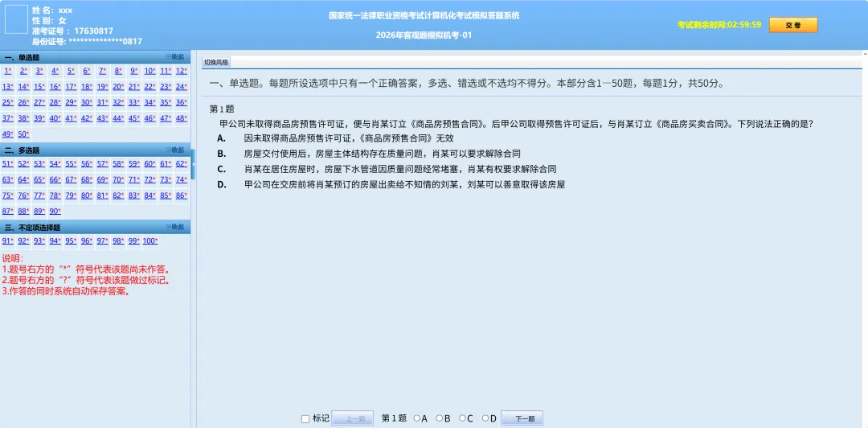Click the 切换风格 tab
868x428 pixels.
point(216,62)
